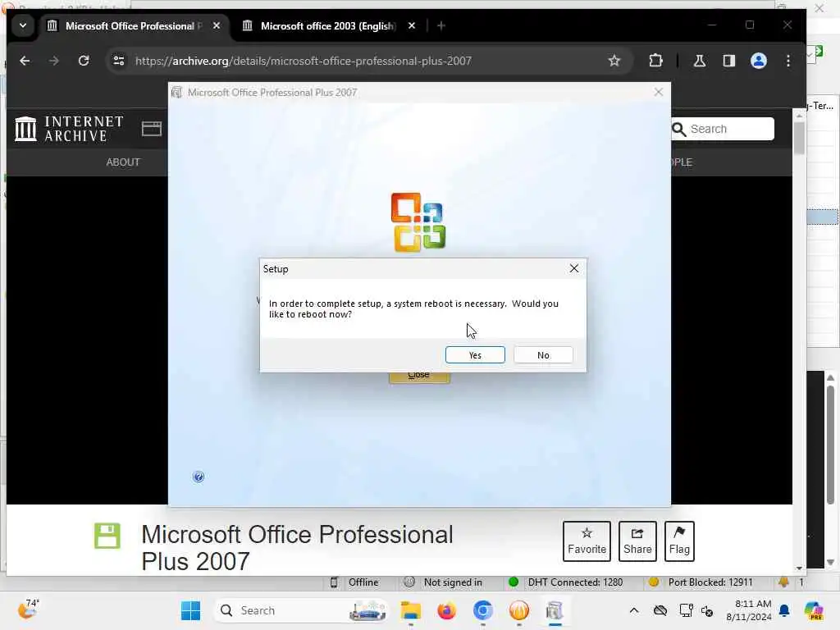Open the Internet Archive web icon
840x630 pixels.
(x=152, y=129)
